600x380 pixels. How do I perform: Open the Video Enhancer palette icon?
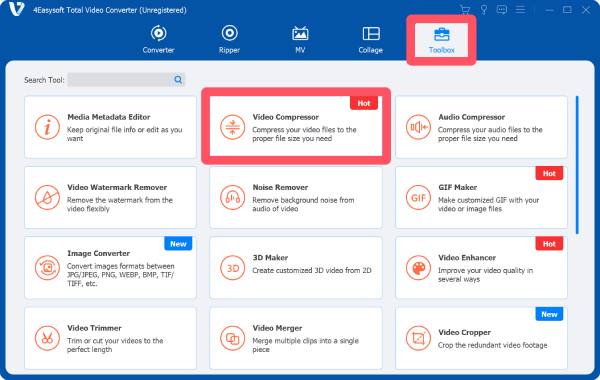[x=418, y=268]
